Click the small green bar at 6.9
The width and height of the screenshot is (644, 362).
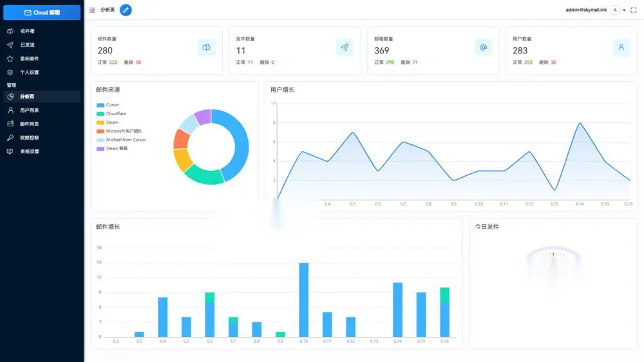[280, 334]
